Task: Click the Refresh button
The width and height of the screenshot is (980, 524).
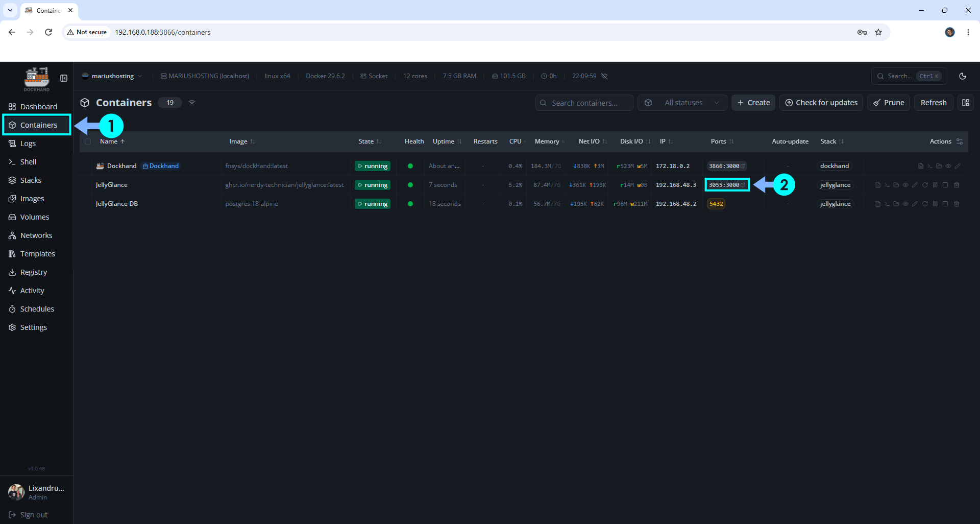Action: pos(934,103)
